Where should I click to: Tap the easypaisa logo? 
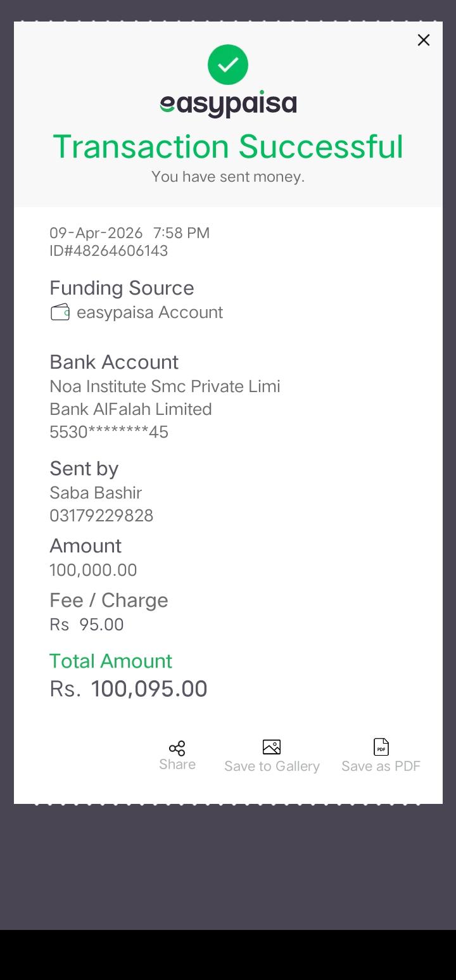(x=228, y=104)
